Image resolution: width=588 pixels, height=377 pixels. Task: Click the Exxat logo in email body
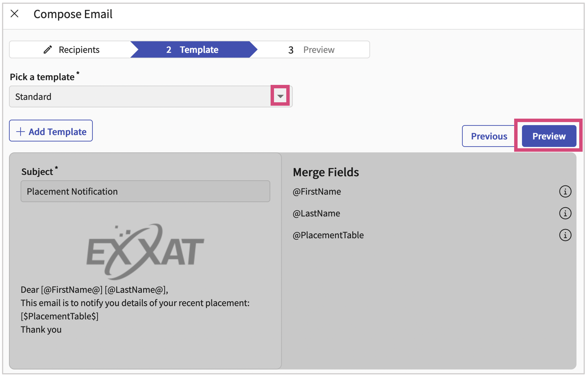point(145,251)
